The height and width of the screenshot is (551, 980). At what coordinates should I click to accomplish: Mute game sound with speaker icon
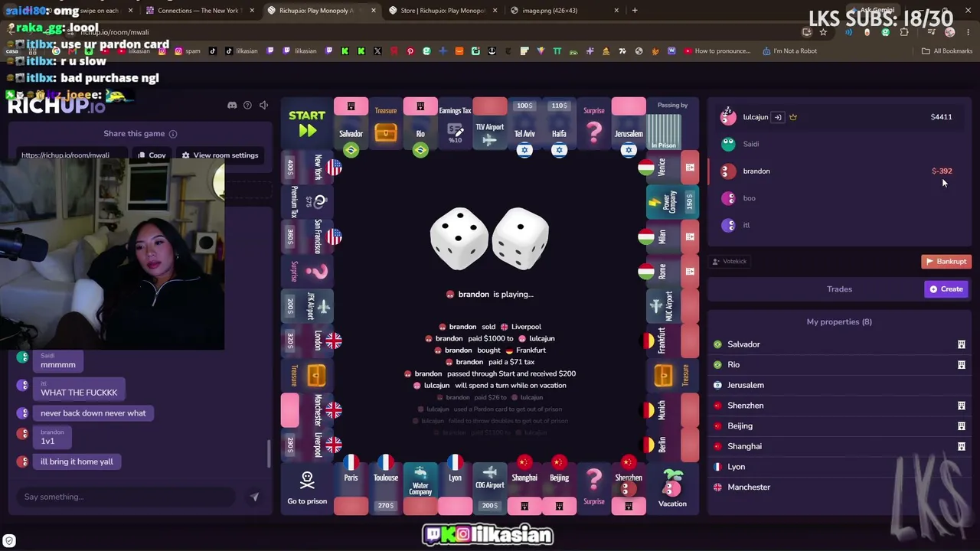click(x=263, y=105)
